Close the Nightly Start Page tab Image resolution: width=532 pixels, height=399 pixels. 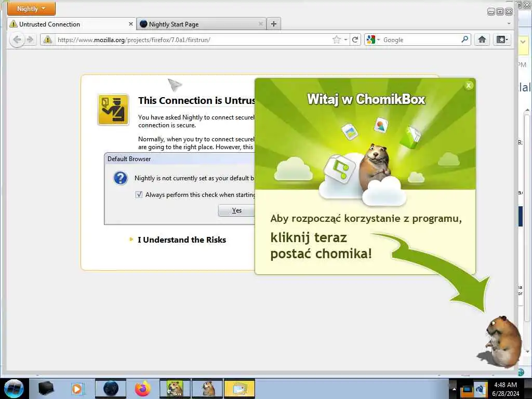(x=261, y=24)
